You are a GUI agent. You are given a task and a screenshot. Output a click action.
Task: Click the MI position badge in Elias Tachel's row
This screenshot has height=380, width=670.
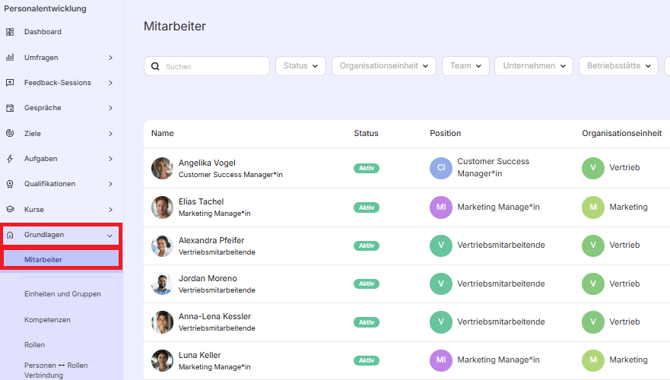pyautogui.click(x=441, y=207)
